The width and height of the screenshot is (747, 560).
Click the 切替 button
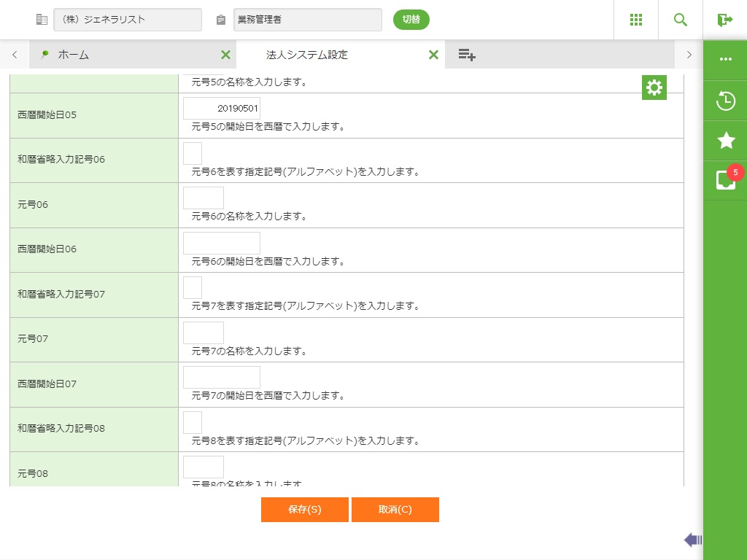click(411, 20)
